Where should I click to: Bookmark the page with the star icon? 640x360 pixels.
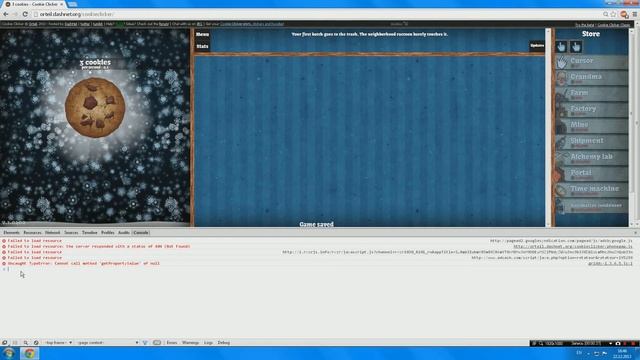tap(613, 14)
